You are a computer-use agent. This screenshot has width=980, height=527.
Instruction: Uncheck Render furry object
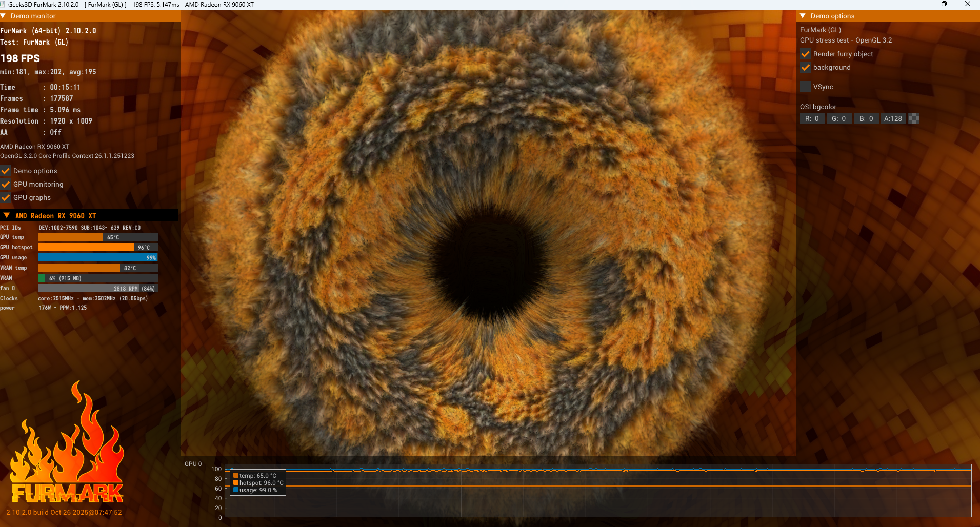coord(806,54)
